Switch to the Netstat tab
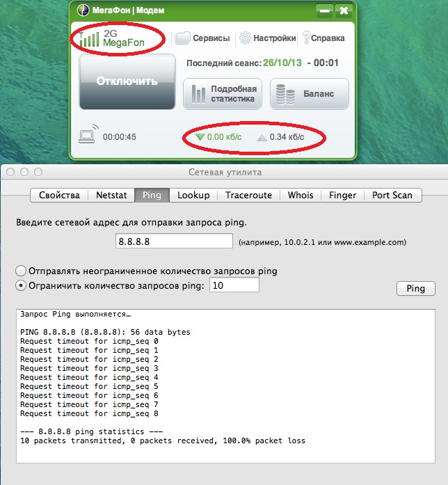Image resolution: width=448 pixels, height=485 pixels. [x=111, y=195]
